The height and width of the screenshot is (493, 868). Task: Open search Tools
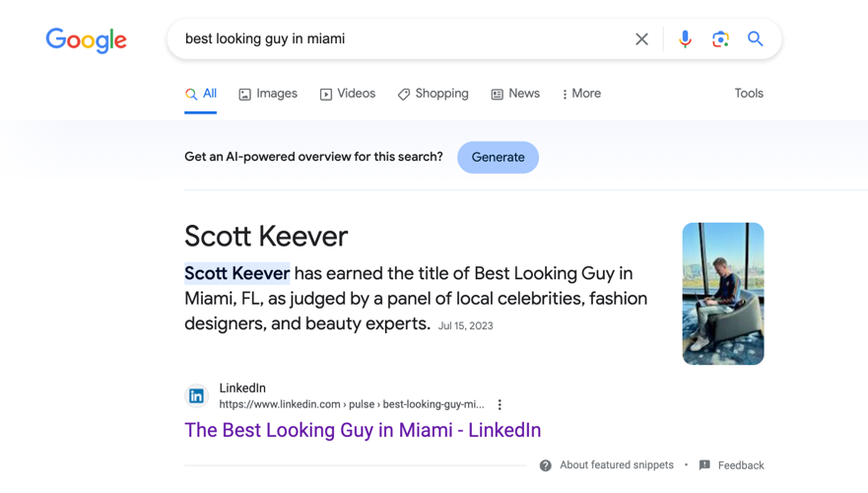point(749,93)
